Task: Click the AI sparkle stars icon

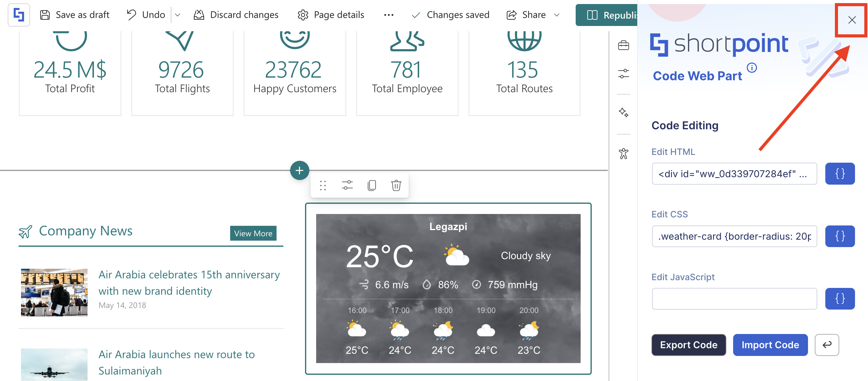Action: click(623, 112)
